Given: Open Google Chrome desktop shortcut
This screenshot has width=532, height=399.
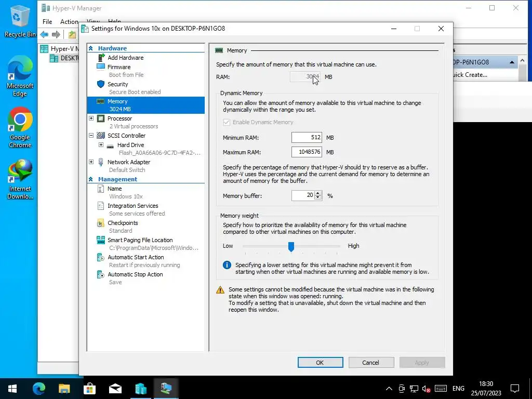Looking at the screenshot, I should point(20,128).
